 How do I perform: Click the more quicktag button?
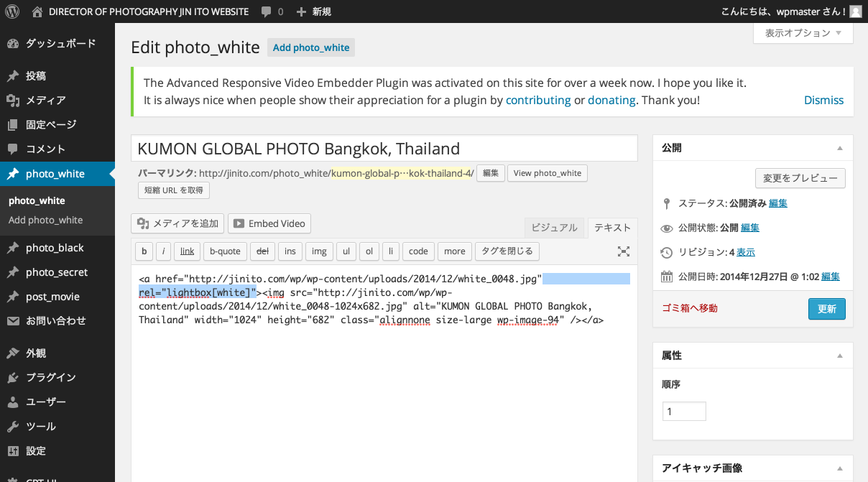[x=454, y=251]
